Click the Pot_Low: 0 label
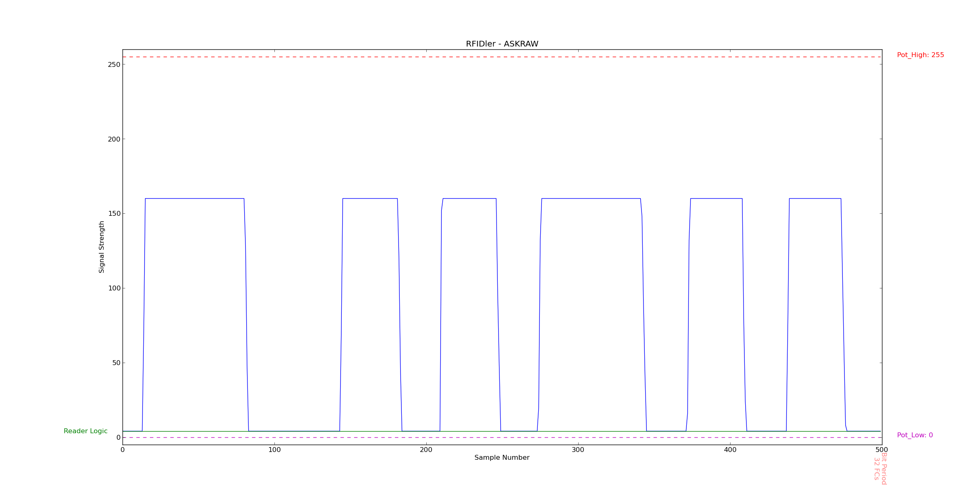Image resolution: width=980 pixels, height=494 pixels. point(915,435)
